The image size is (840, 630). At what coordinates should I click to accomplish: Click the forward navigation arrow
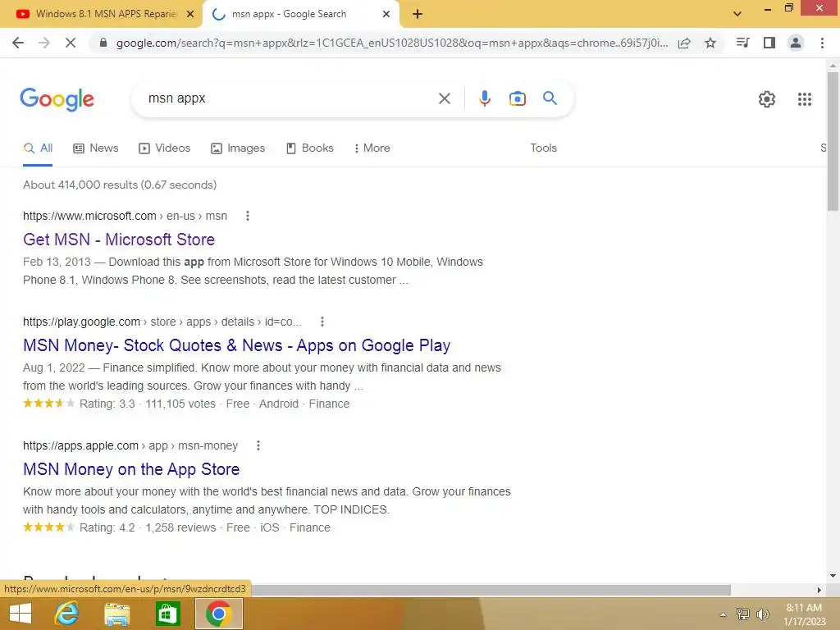pos(44,43)
